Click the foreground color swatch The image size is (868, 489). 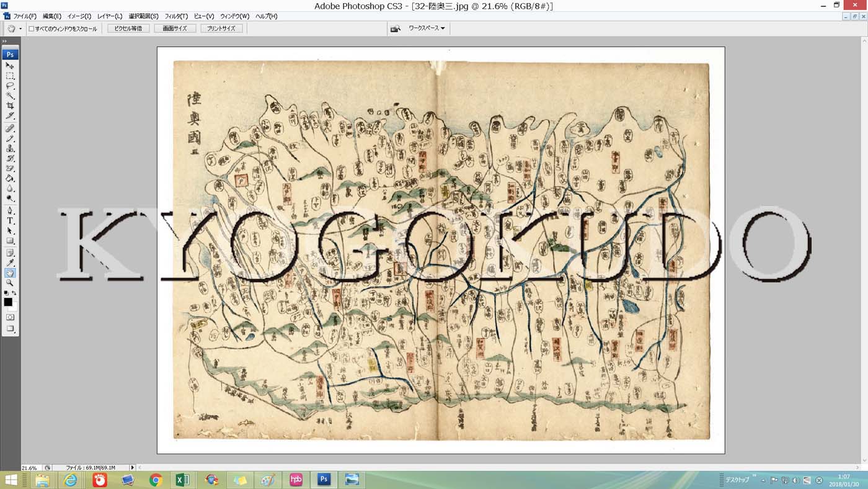[x=8, y=302]
